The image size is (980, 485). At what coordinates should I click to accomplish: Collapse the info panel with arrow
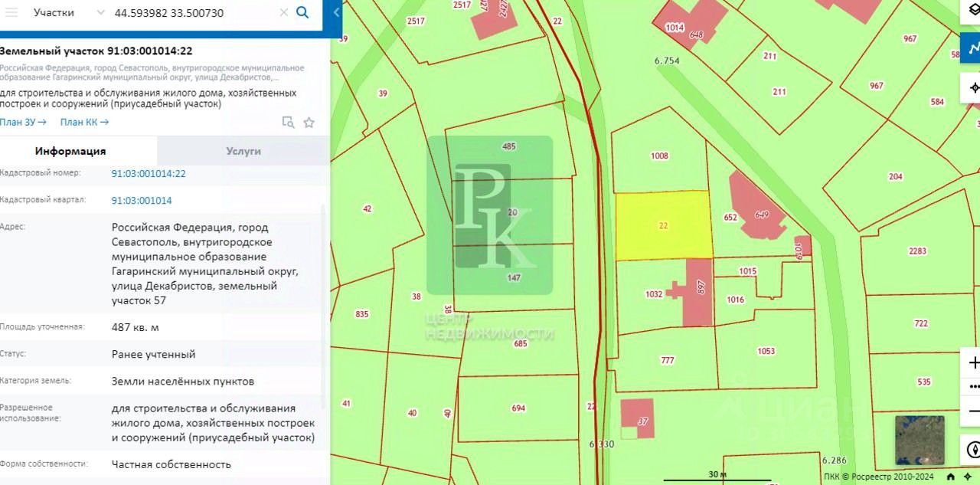pyautogui.click(x=336, y=12)
